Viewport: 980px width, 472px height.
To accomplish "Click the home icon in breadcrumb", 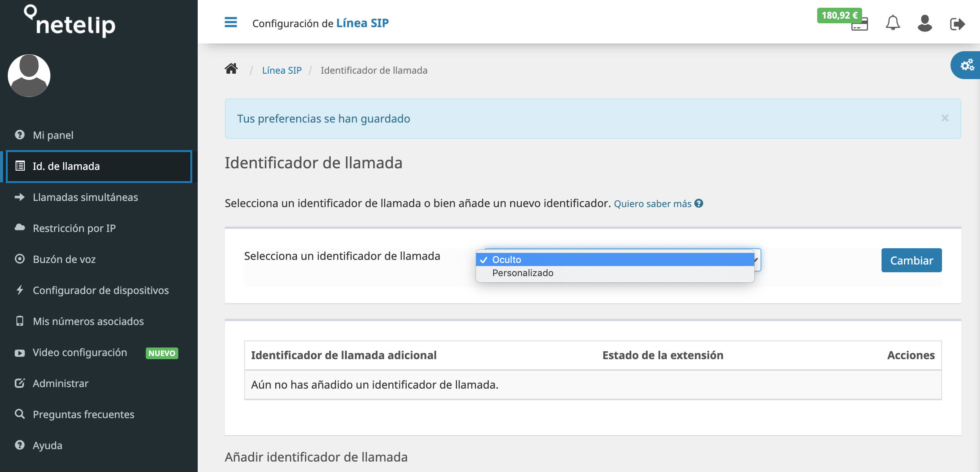I will [x=231, y=69].
